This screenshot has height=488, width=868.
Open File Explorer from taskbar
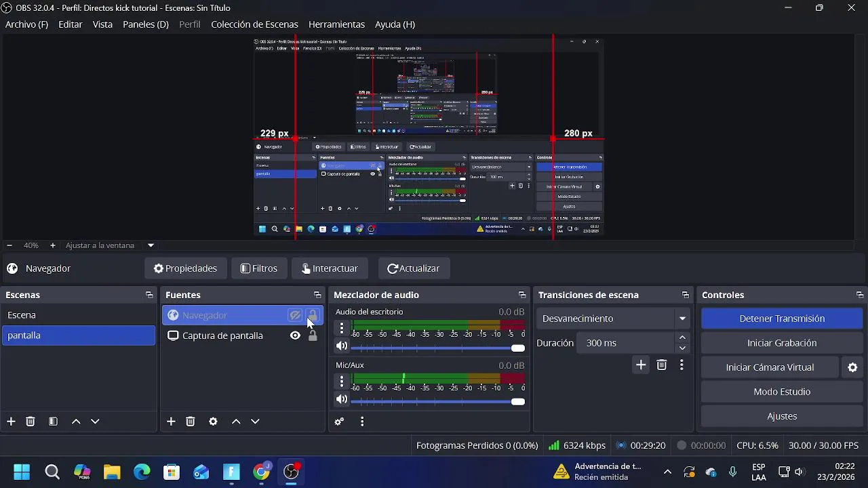point(112,472)
